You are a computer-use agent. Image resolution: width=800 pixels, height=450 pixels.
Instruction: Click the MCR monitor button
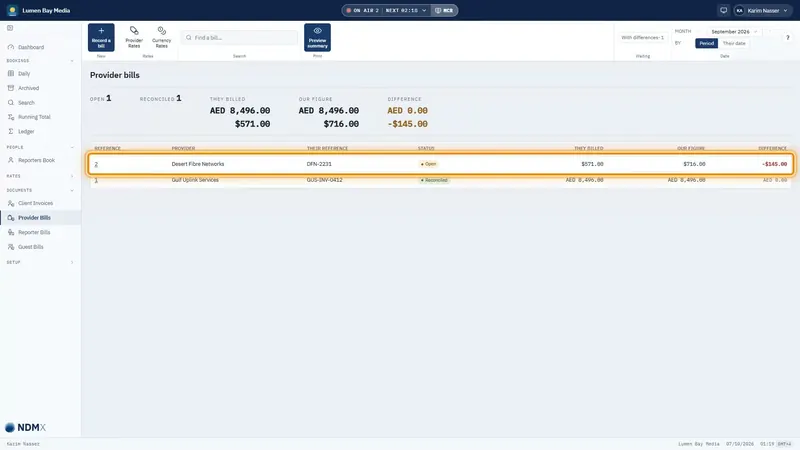[444, 10]
